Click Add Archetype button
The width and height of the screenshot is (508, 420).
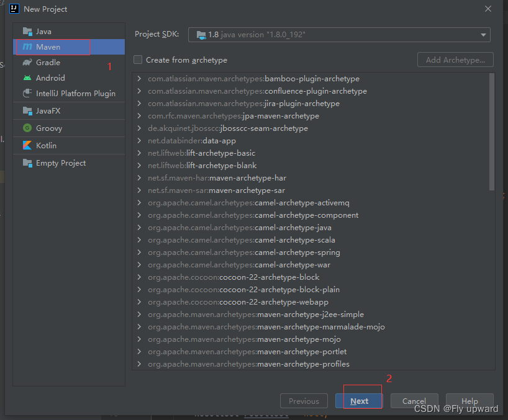point(455,60)
